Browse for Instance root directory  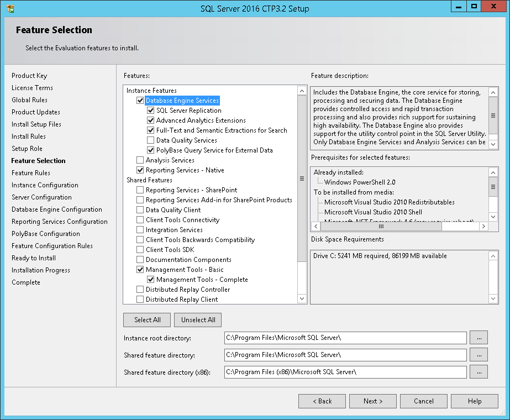[x=479, y=338]
